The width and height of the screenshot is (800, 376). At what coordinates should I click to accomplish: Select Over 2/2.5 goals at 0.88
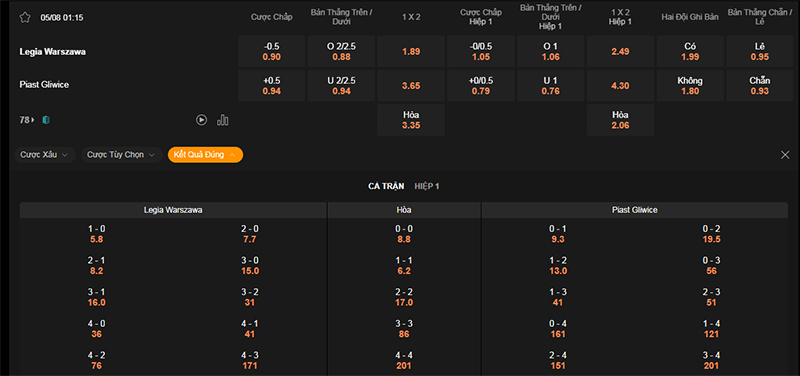pyautogui.click(x=341, y=52)
